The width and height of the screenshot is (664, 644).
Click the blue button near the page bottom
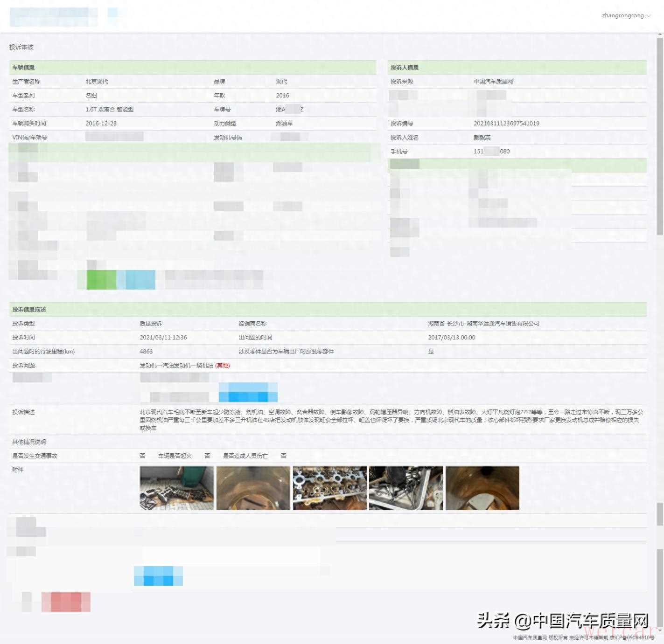point(158,576)
